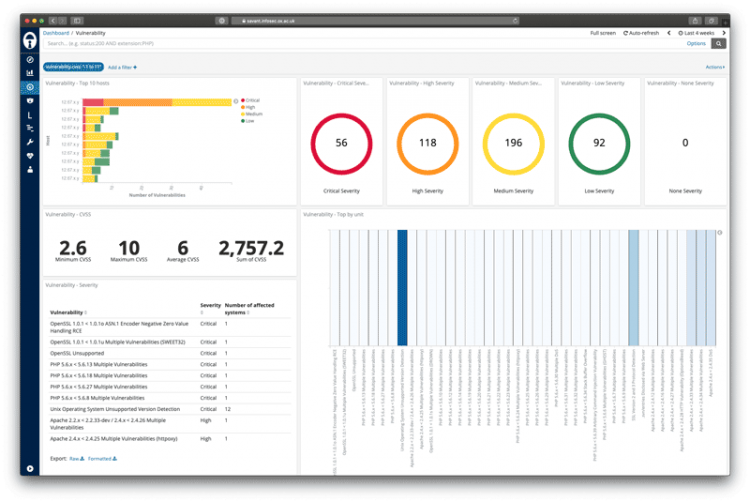Select the highlighted Dashboard icon in sidebar
This screenshot has width=750, height=502.
[x=30, y=87]
